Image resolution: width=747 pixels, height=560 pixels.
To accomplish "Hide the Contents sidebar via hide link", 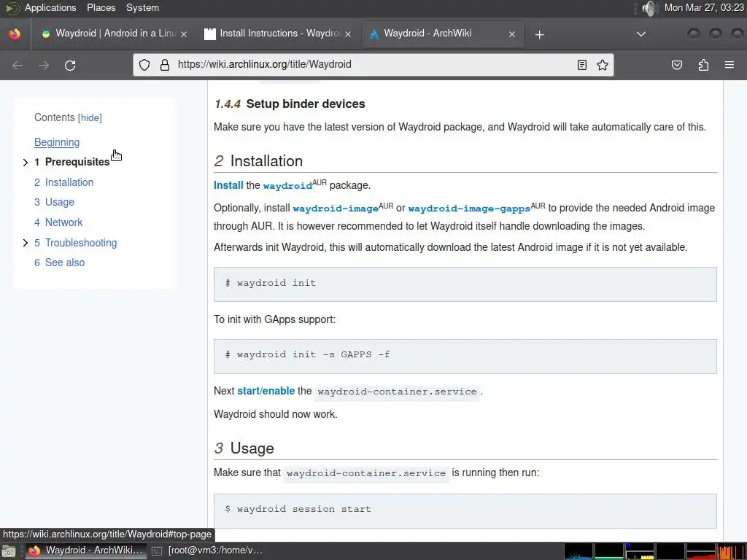I will tap(90, 117).
